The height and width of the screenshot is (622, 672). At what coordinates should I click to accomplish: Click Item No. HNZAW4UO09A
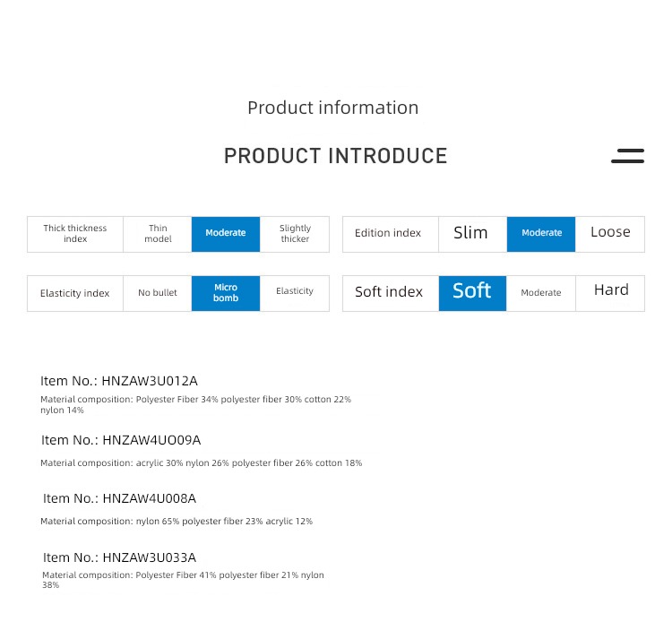coord(121,440)
